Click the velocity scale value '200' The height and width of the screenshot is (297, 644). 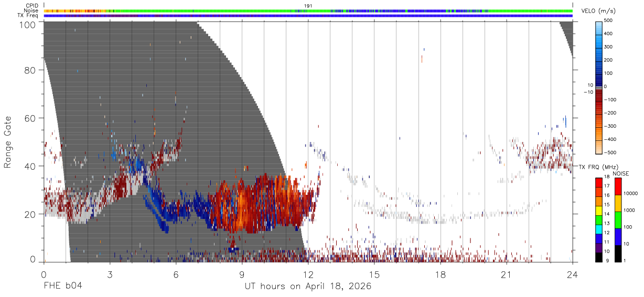pyautogui.click(x=608, y=60)
